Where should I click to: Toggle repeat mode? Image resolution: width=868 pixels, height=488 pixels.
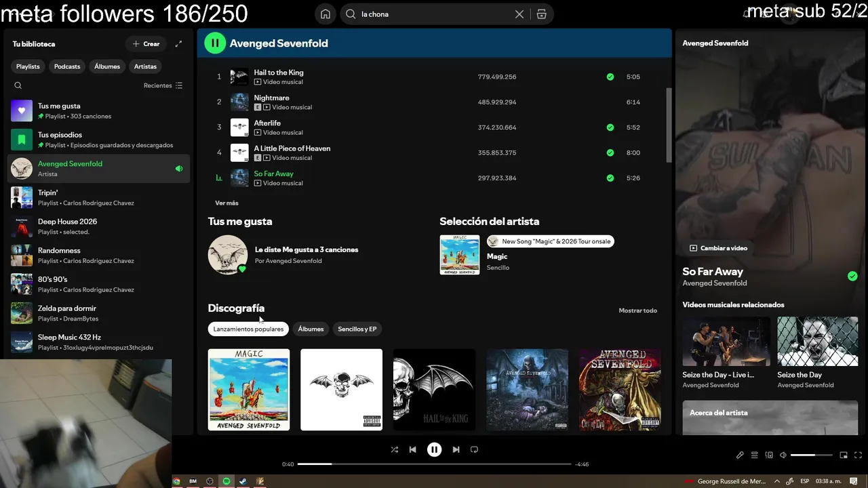[x=474, y=449]
